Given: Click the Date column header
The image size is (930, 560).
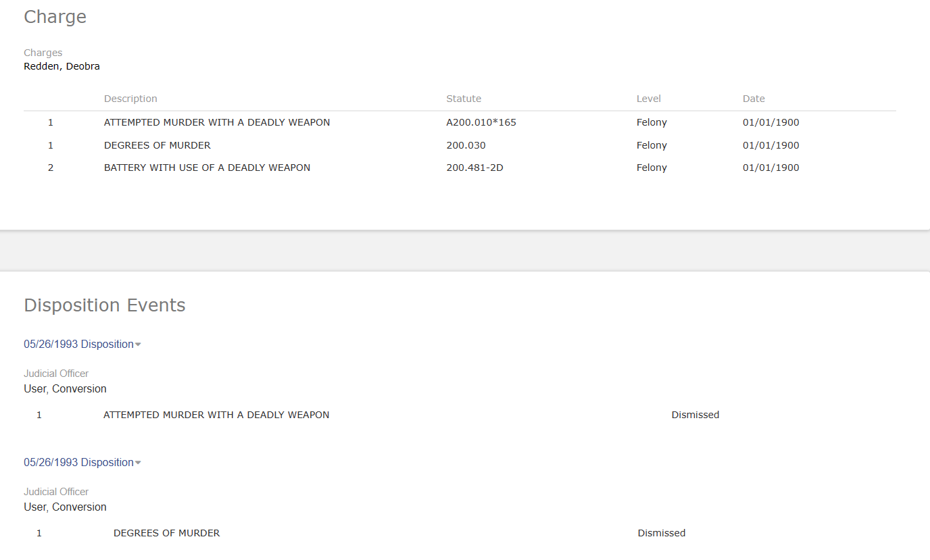Looking at the screenshot, I should click(754, 99).
